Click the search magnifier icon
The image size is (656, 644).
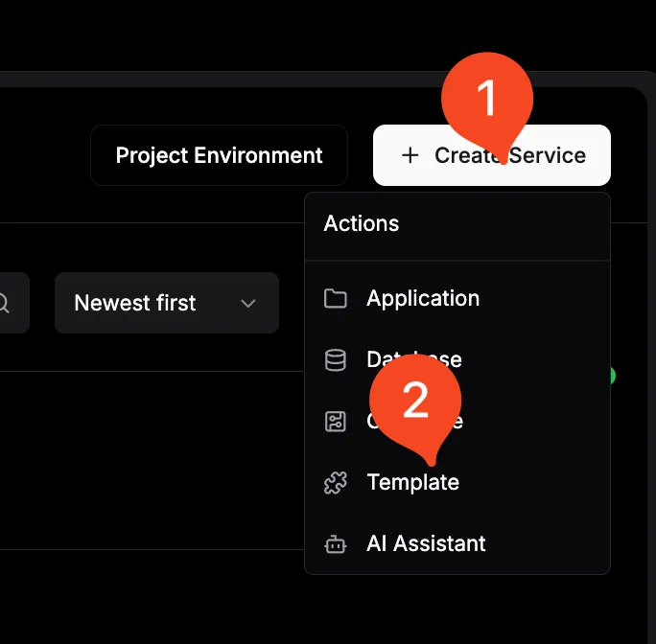(x=6, y=303)
